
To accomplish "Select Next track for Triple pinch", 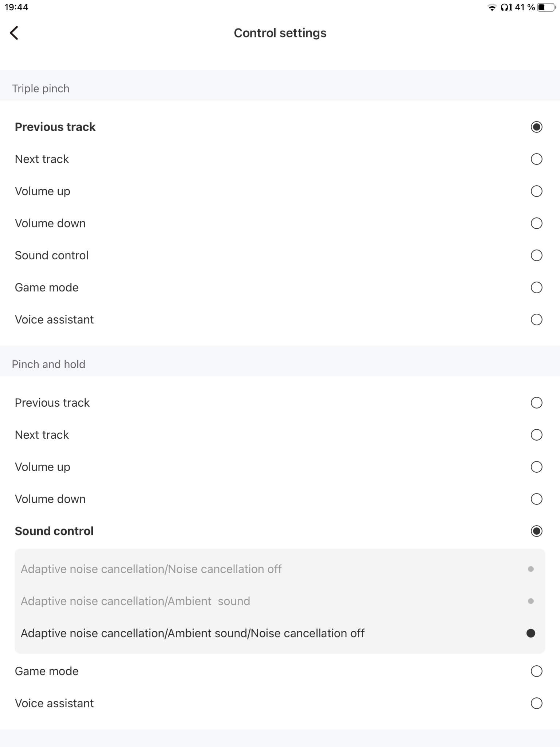I will 536,159.
